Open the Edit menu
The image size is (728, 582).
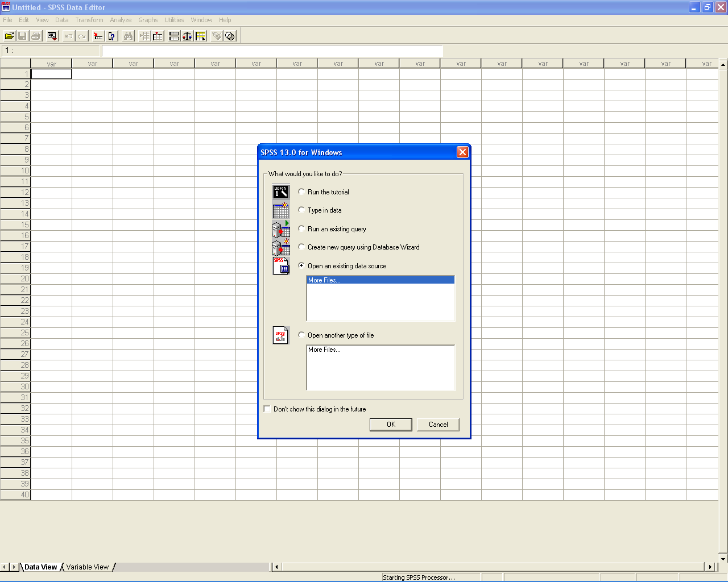pos(24,20)
